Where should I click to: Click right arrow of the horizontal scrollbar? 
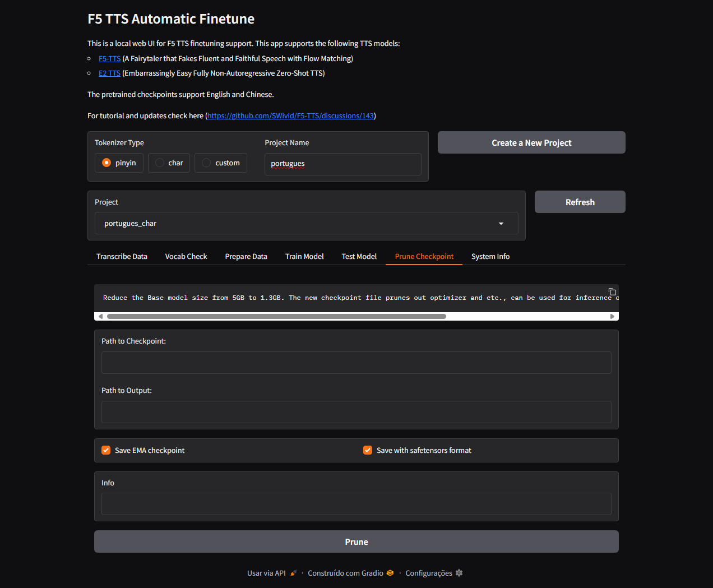point(613,316)
